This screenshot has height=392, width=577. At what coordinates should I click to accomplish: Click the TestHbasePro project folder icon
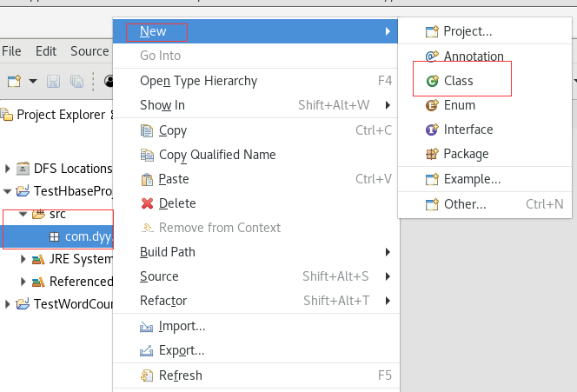[23, 191]
